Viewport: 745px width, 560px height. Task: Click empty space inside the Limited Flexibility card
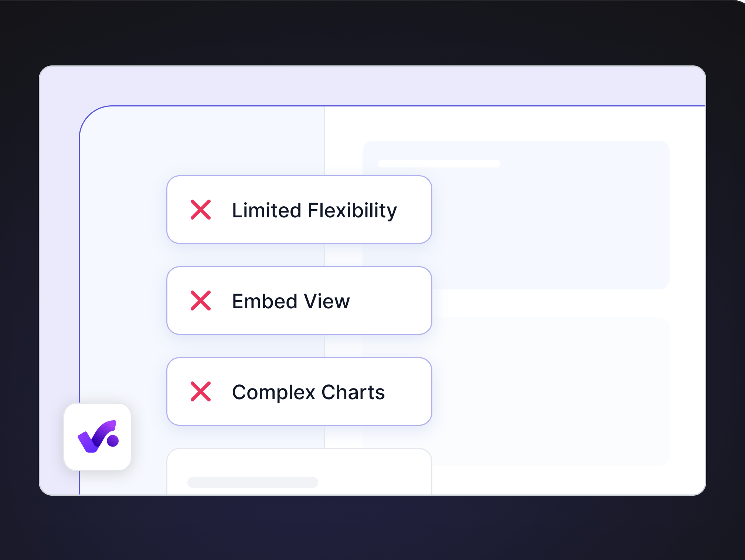coord(414,229)
